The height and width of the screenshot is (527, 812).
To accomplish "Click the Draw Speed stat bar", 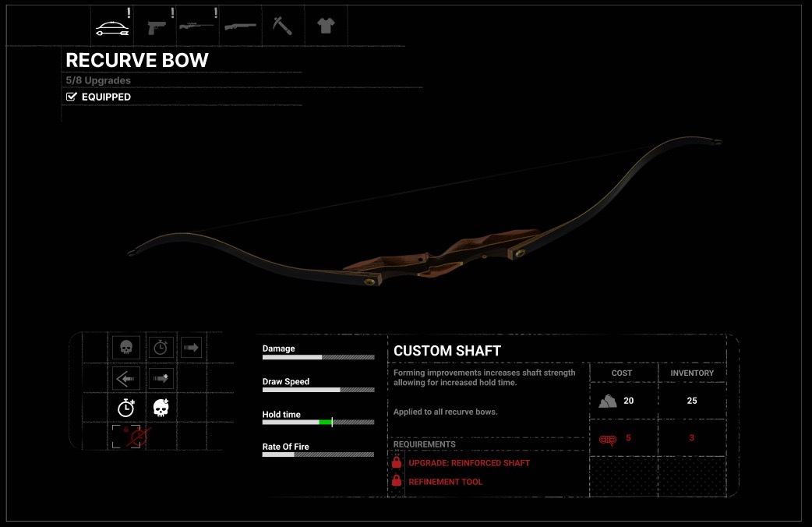I will tap(319, 390).
